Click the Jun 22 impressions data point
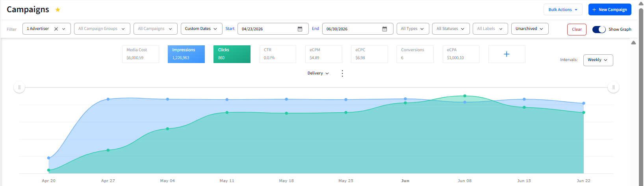 tap(584, 103)
